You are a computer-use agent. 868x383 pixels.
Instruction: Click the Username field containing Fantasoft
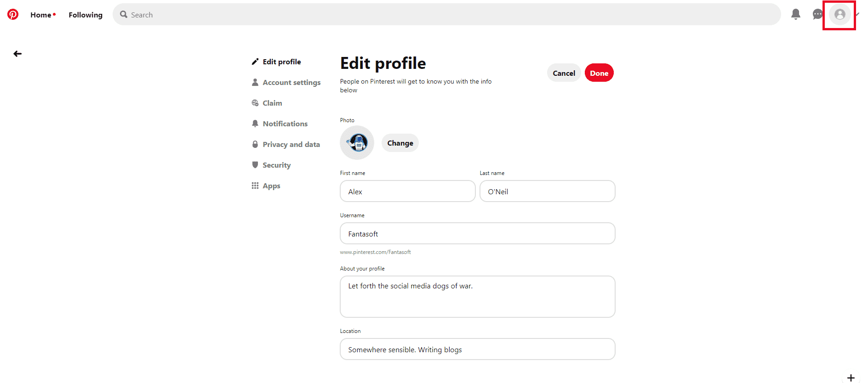point(478,233)
